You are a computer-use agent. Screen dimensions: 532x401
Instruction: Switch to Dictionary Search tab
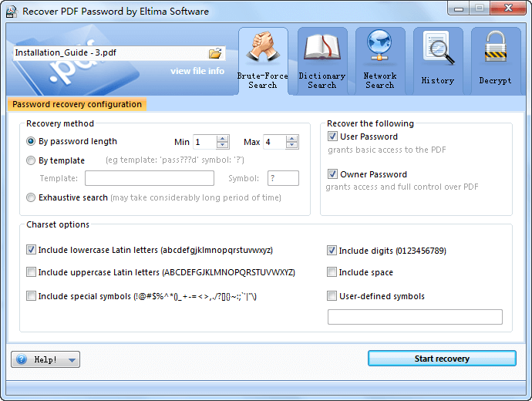pos(322,61)
